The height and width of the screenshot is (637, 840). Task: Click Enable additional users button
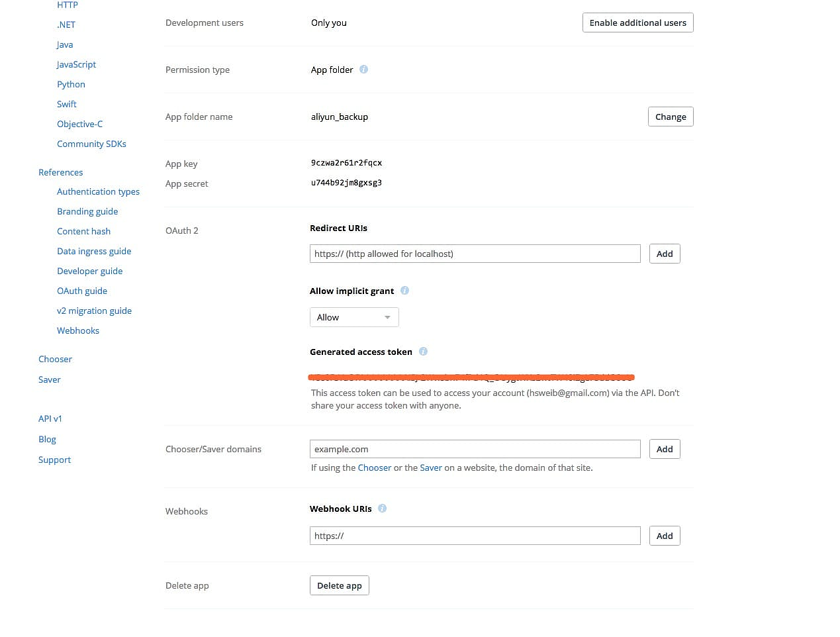click(637, 23)
